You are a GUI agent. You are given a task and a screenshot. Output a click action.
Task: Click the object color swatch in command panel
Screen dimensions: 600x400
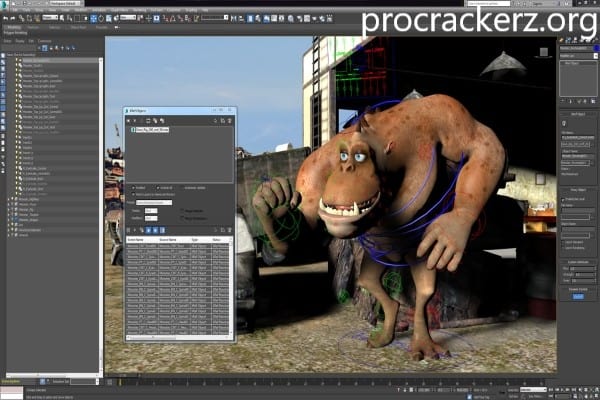[596, 48]
